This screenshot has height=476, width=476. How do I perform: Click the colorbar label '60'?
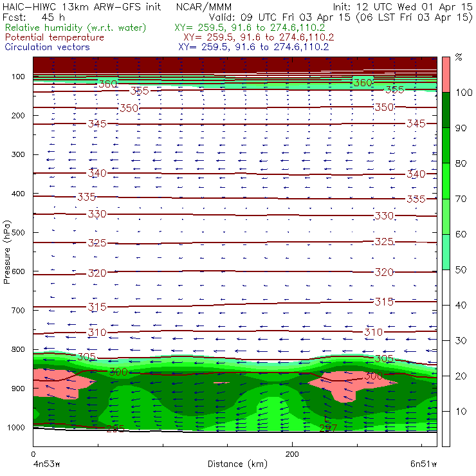pos(461,234)
